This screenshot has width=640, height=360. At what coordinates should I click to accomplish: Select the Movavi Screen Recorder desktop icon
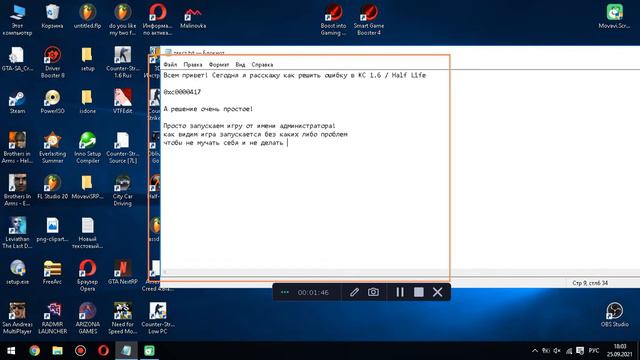click(614, 16)
